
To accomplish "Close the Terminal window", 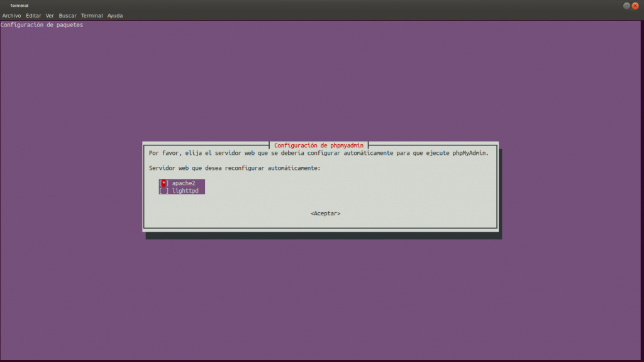I will pyautogui.click(x=635, y=6).
